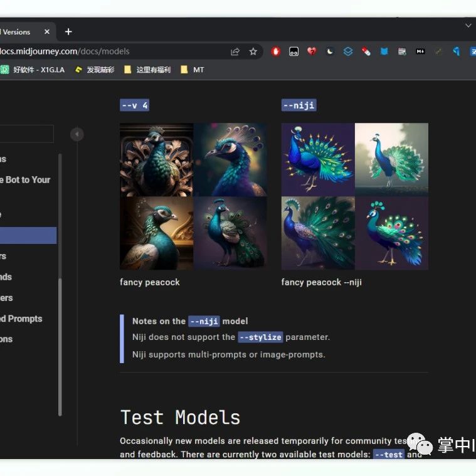Open the red and white pill extension
Screen dimensions: 476x476
[x=366, y=51]
